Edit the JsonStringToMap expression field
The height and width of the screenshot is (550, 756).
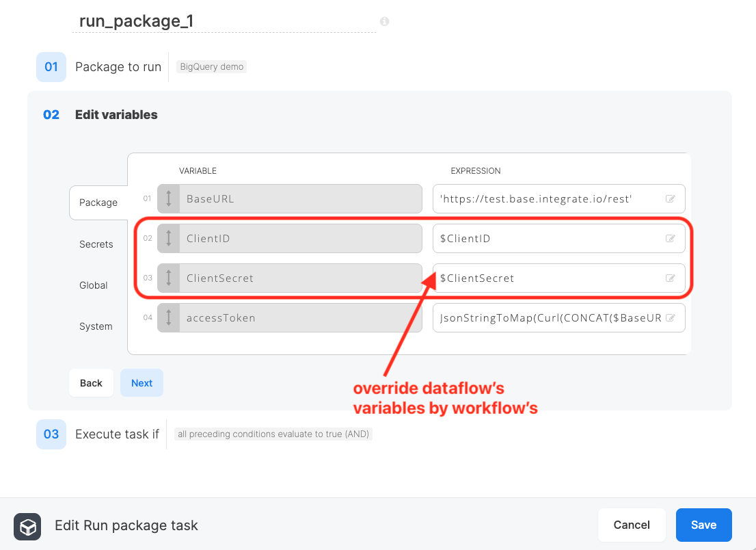tap(559, 317)
